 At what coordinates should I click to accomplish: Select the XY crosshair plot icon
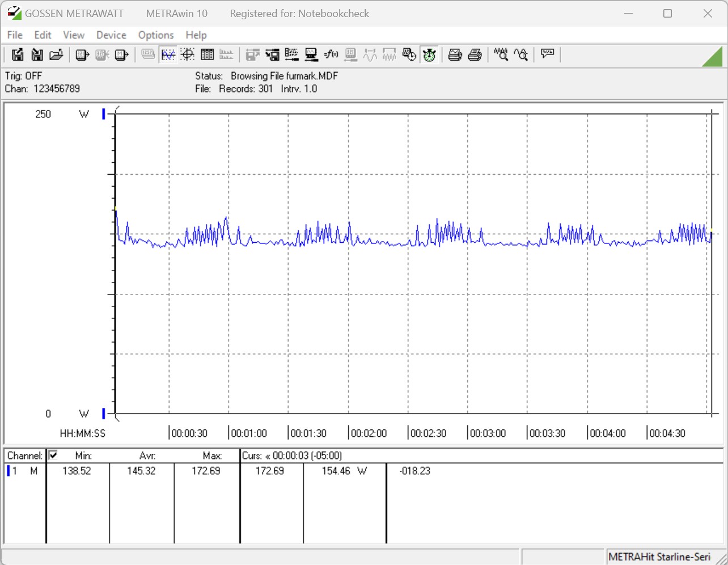point(188,54)
